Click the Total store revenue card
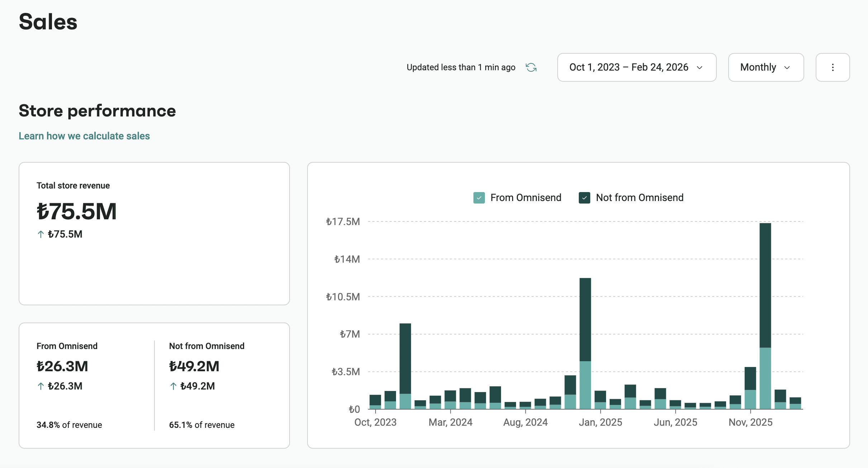868x468 pixels. coord(154,233)
